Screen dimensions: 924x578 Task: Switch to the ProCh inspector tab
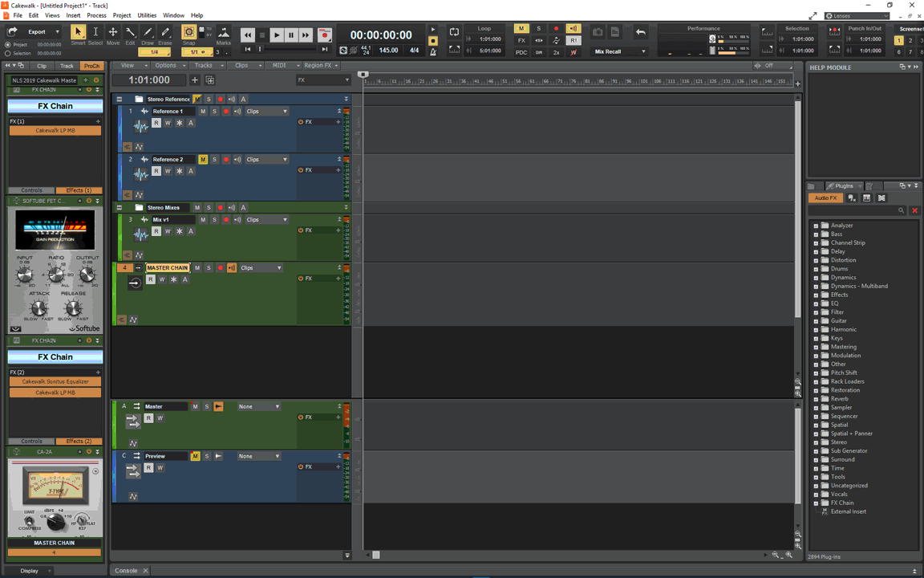tap(92, 66)
